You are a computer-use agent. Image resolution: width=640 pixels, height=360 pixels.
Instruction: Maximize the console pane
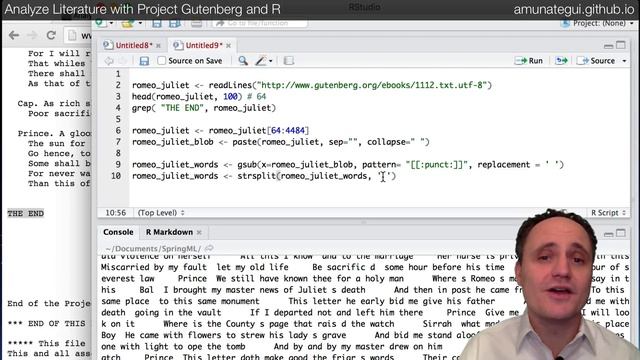621,233
